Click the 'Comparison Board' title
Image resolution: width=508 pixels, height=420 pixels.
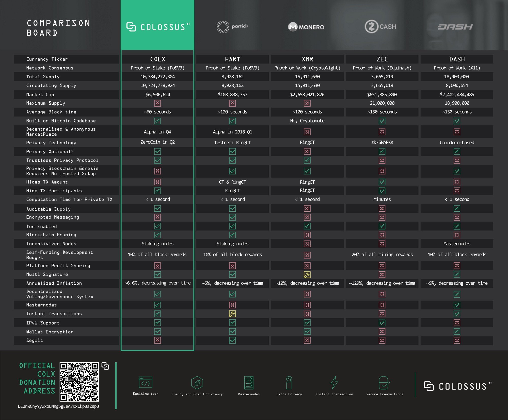click(x=58, y=28)
